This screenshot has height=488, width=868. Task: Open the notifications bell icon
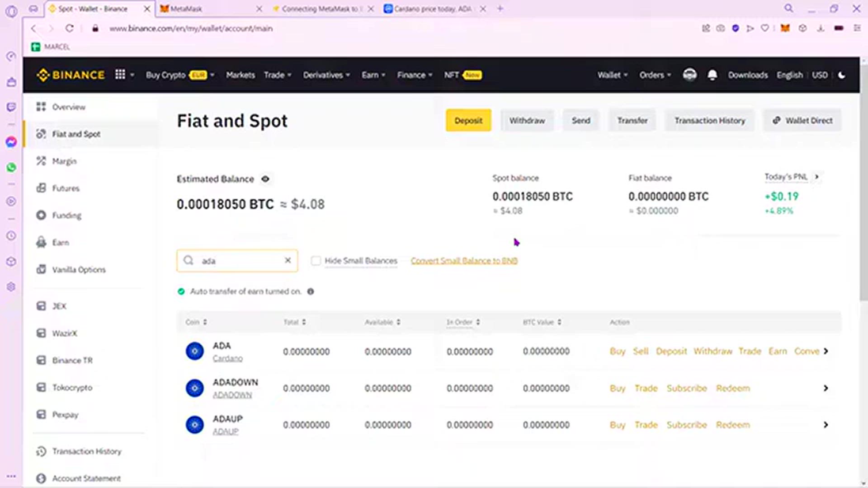[712, 75]
